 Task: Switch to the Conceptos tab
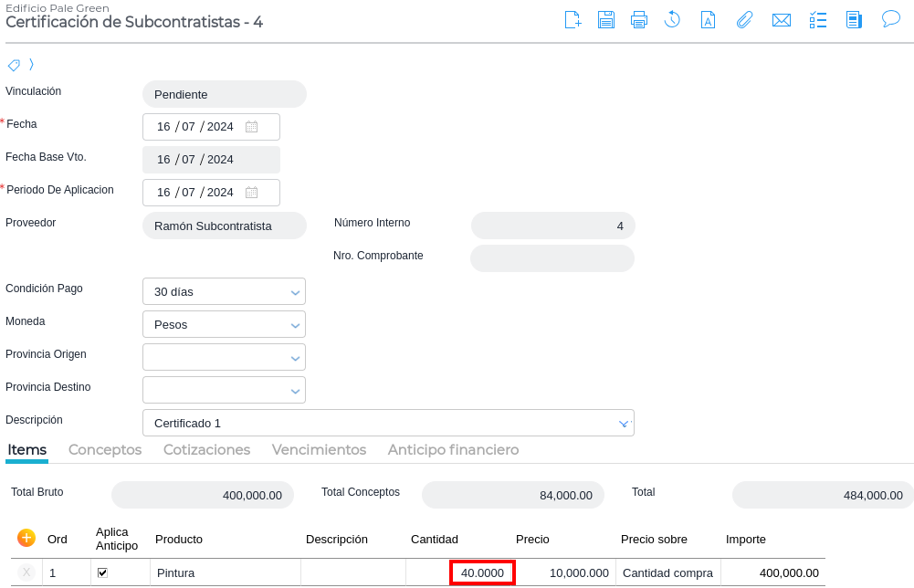point(105,450)
